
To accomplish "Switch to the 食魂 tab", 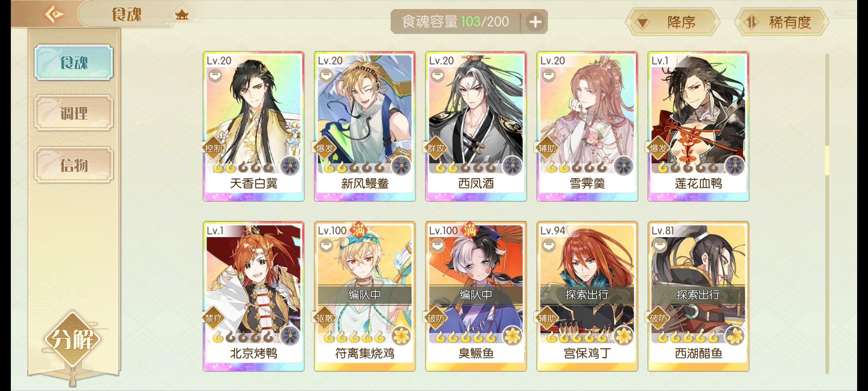I will [74, 62].
